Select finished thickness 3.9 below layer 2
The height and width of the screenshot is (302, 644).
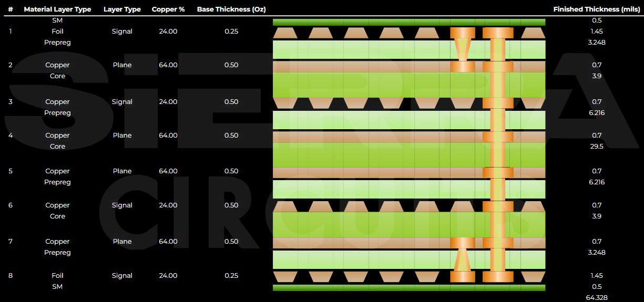pyautogui.click(x=597, y=76)
